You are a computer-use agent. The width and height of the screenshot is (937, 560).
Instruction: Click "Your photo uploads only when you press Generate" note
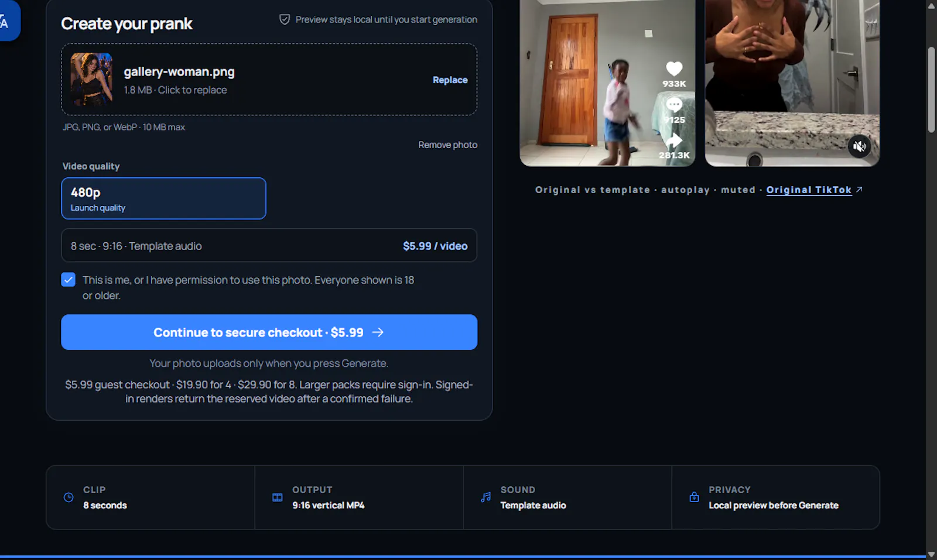(269, 363)
